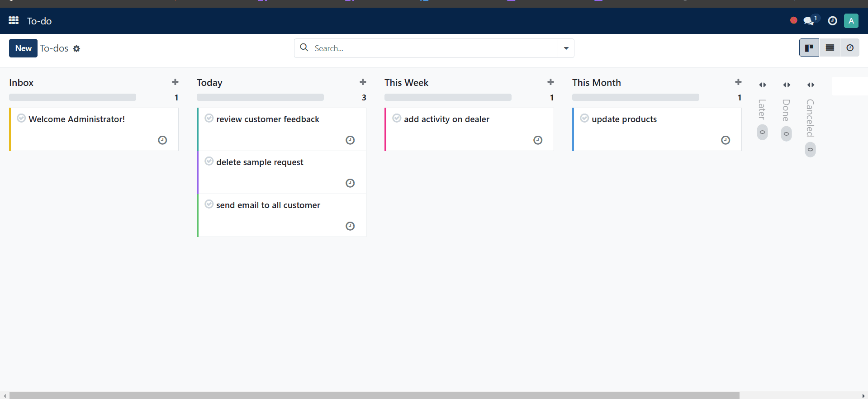Open the add activity on dealer card
Viewport: 868px width, 399px height.
470,129
